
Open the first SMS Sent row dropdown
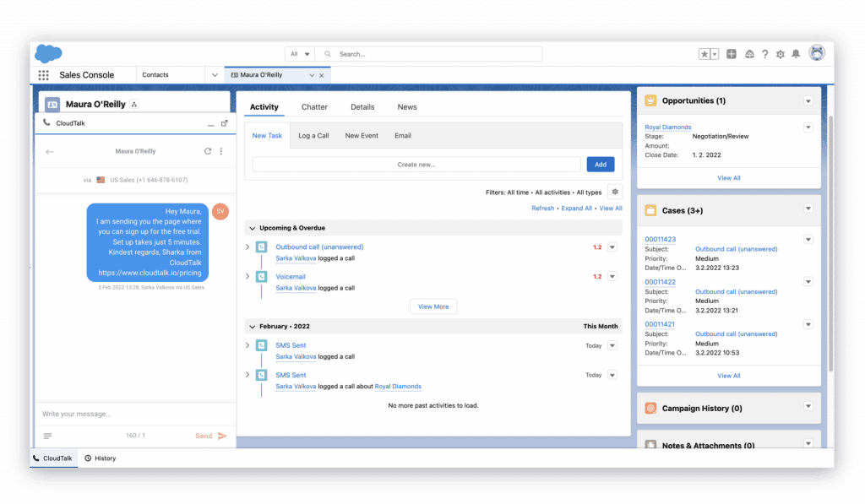click(x=612, y=346)
